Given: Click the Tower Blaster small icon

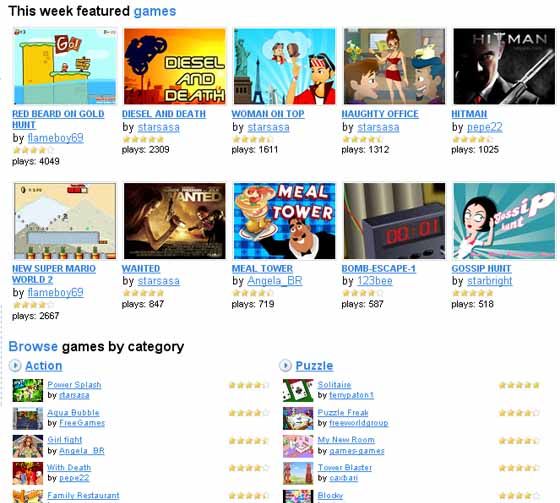Looking at the screenshot, I should 298,474.
